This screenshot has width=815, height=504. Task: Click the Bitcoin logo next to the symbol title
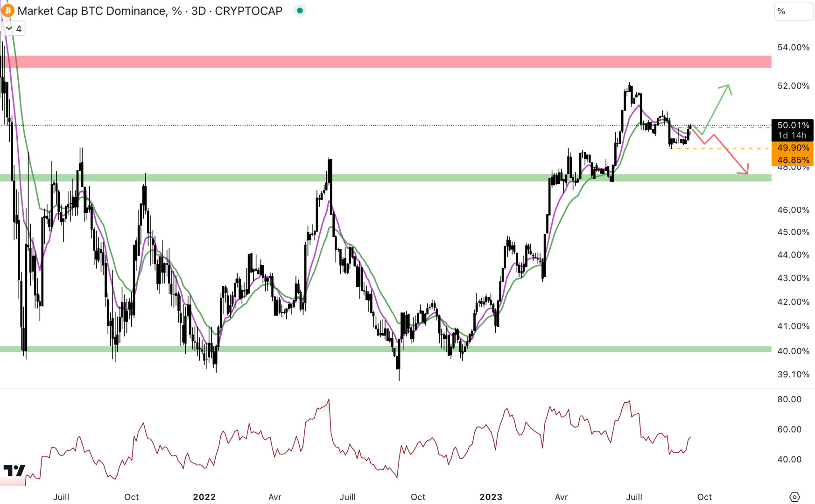coord(7,11)
